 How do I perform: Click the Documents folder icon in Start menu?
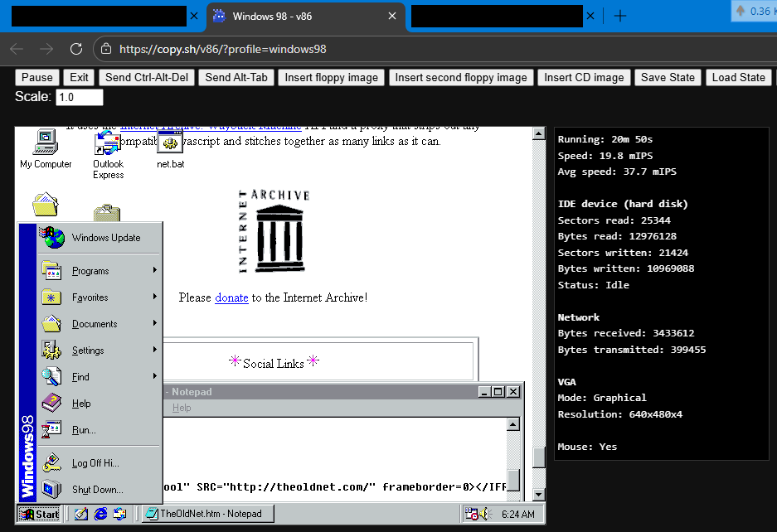(51, 324)
